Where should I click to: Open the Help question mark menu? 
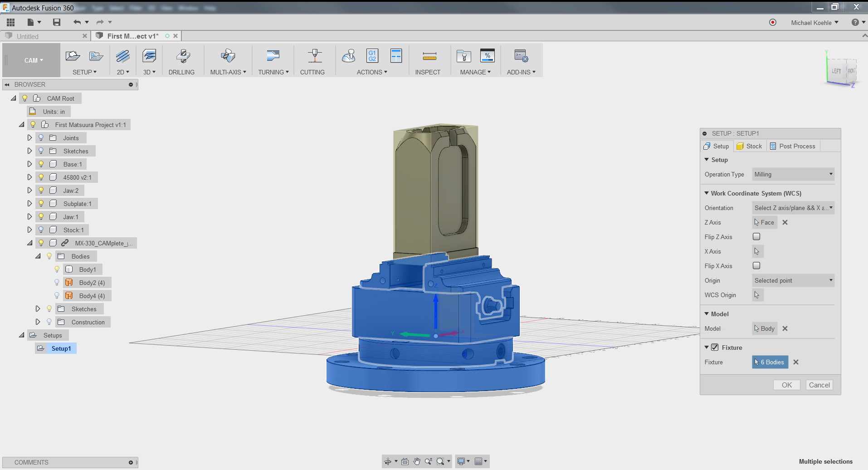(x=858, y=23)
